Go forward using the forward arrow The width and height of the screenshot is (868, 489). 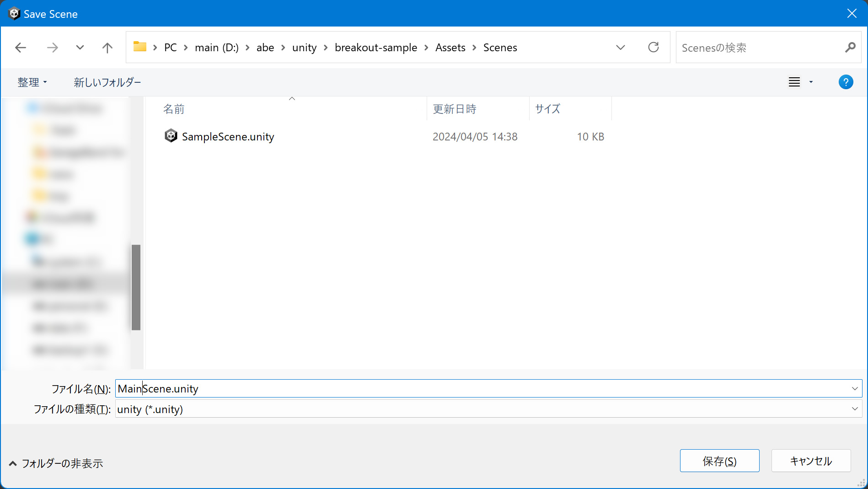(53, 47)
